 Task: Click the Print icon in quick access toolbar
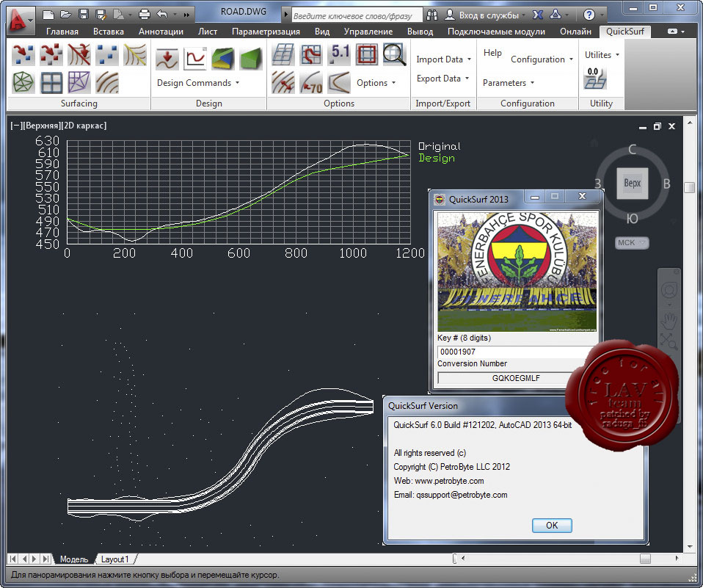(145, 15)
